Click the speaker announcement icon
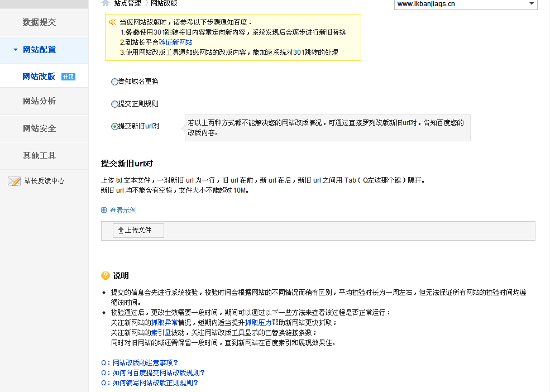Image resolution: width=555 pixels, height=392 pixels. point(113,22)
